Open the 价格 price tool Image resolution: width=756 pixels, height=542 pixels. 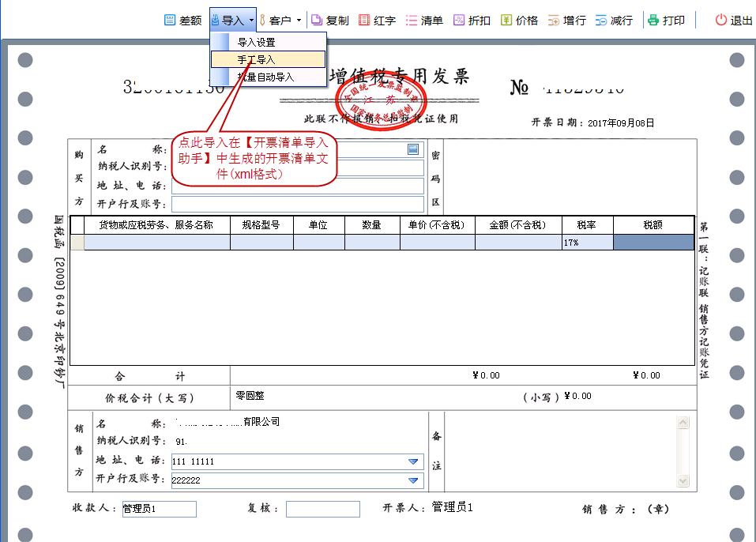(520, 21)
